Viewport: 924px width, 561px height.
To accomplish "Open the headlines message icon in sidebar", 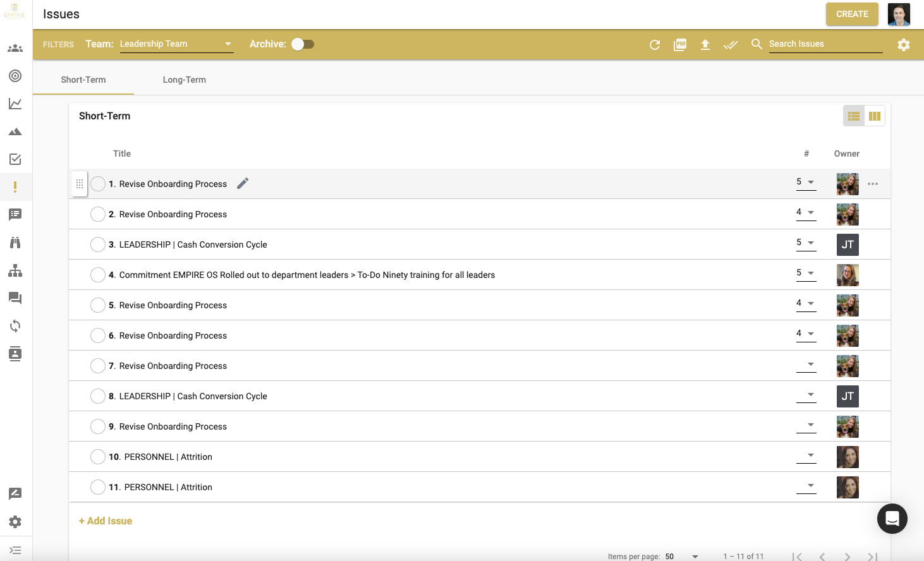I will [15, 215].
